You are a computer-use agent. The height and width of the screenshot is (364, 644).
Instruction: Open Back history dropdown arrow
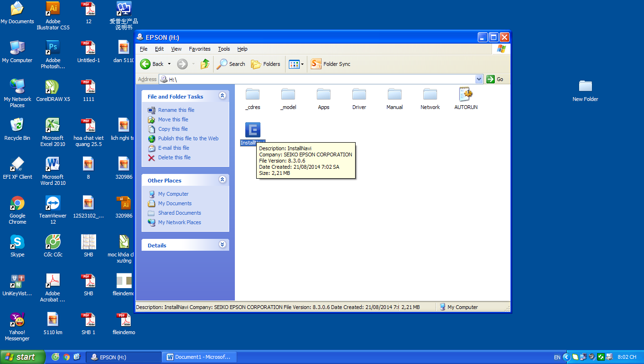[169, 64]
